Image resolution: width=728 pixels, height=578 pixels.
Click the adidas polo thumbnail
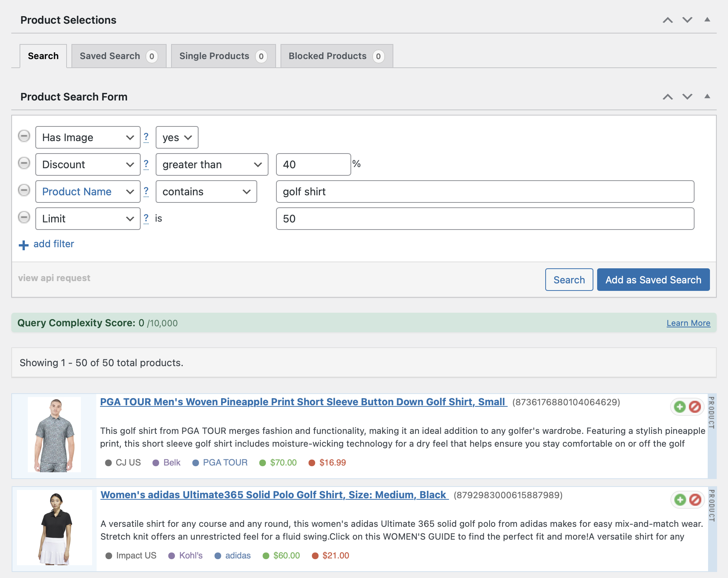[x=55, y=528]
